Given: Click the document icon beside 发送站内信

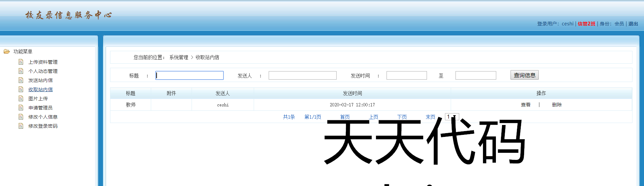Looking at the screenshot, I should [21, 80].
